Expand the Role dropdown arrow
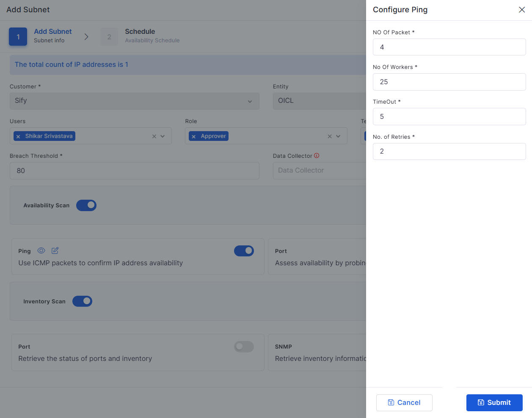This screenshot has width=532, height=418. coord(338,136)
